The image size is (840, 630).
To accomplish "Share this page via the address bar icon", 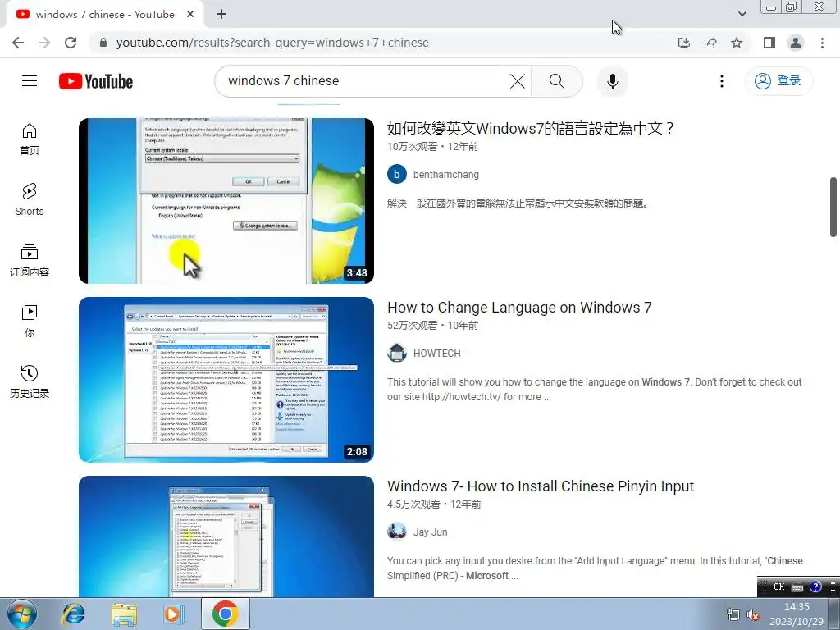I will [x=710, y=43].
